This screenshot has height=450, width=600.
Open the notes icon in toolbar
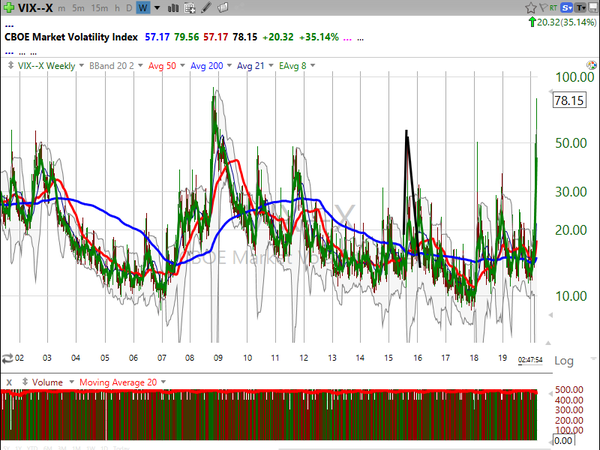point(223,7)
